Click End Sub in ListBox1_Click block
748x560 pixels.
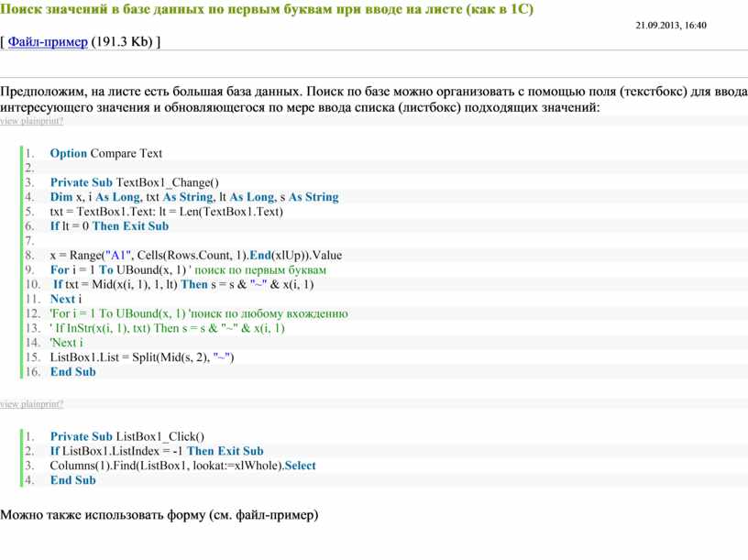coord(73,480)
